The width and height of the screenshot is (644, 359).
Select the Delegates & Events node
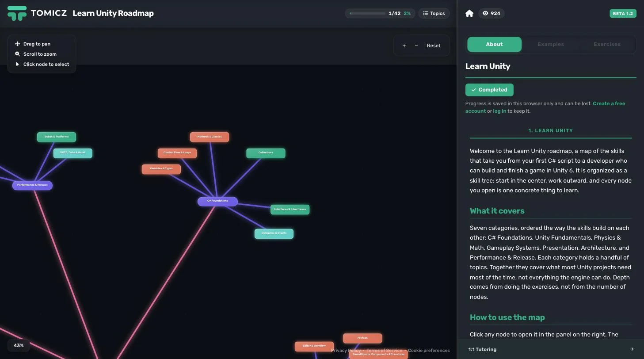pyautogui.click(x=274, y=233)
